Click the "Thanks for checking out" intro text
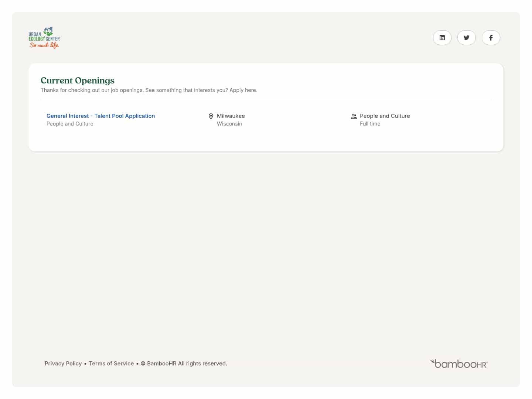The height and width of the screenshot is (399, 532). tap(149, 90)
